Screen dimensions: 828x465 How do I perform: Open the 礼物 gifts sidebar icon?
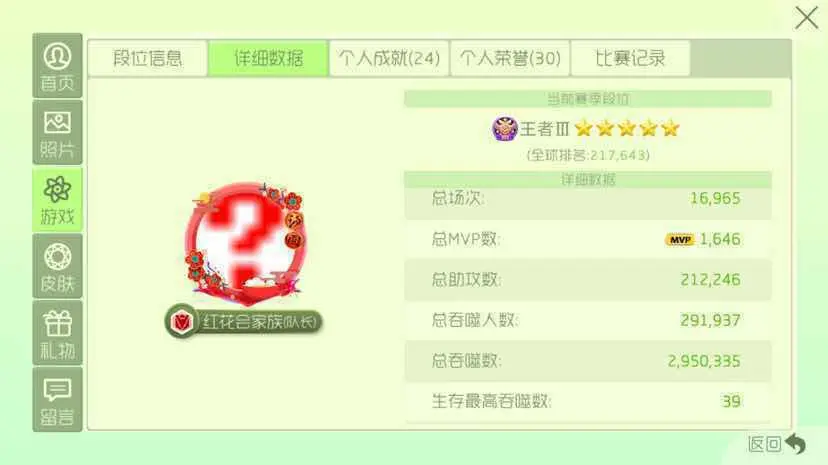[57, 333]
